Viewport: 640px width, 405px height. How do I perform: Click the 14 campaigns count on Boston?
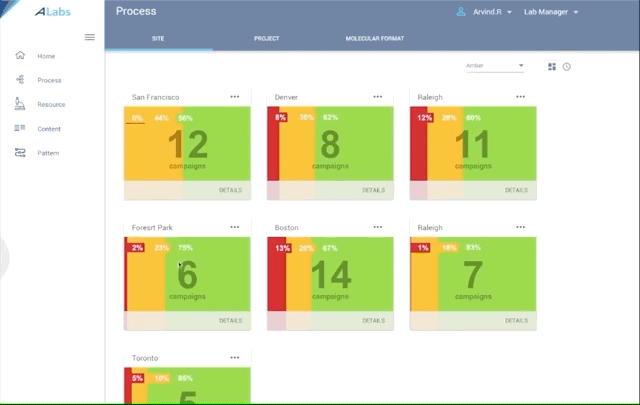[x=331, y=274]
